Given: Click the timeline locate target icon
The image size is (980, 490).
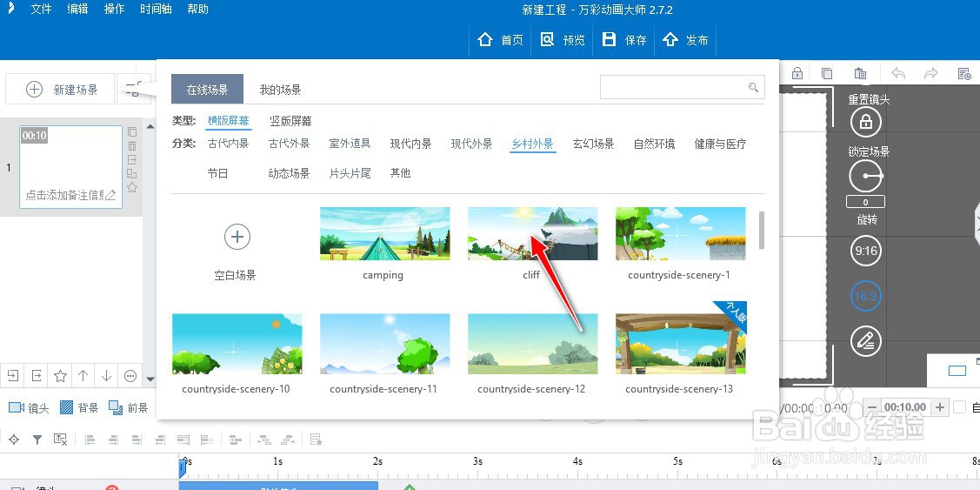Looking at the screenshot, I should coord(14,440).
